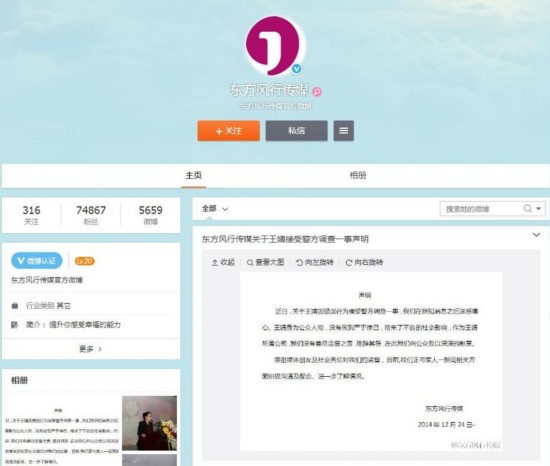Rotate image right with 向右旋转
The image size is (550, 466).
pos(364,262)
